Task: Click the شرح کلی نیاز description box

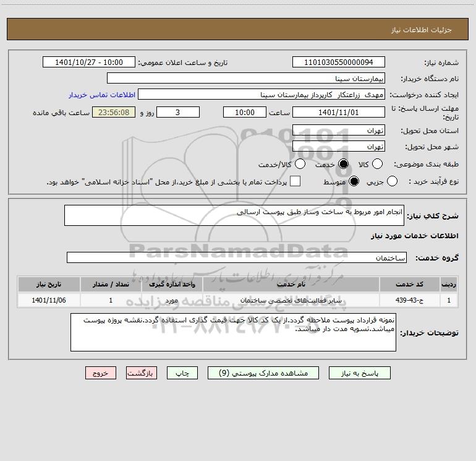Action: coord(234,215)
